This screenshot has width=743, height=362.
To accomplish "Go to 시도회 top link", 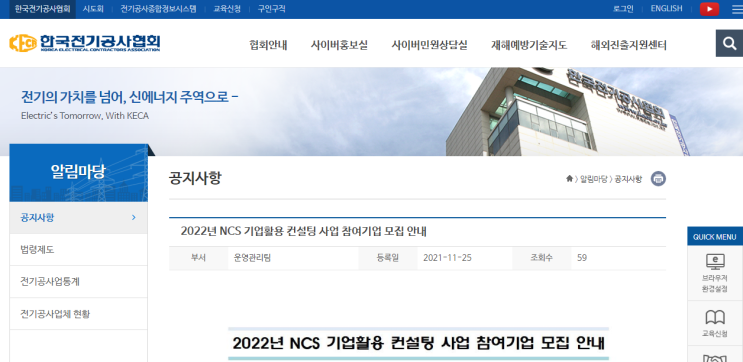I will [x=93, y=9].
